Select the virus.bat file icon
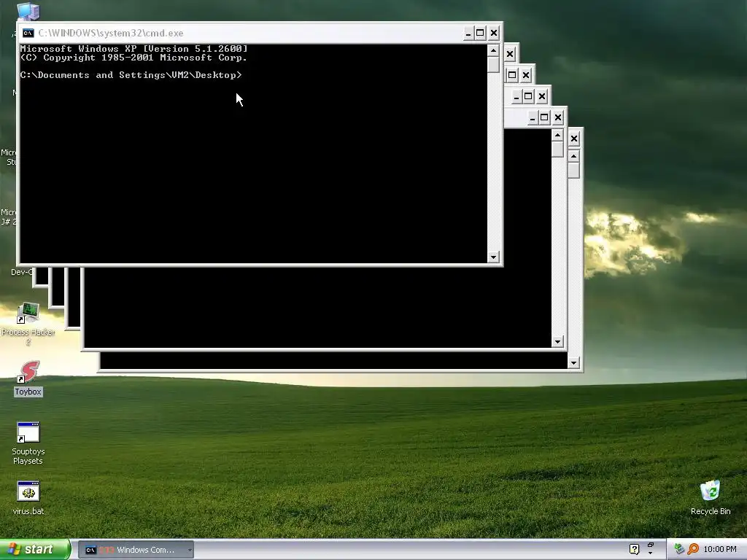The height and width of the screenshot is (560, 747). (28, 497)
